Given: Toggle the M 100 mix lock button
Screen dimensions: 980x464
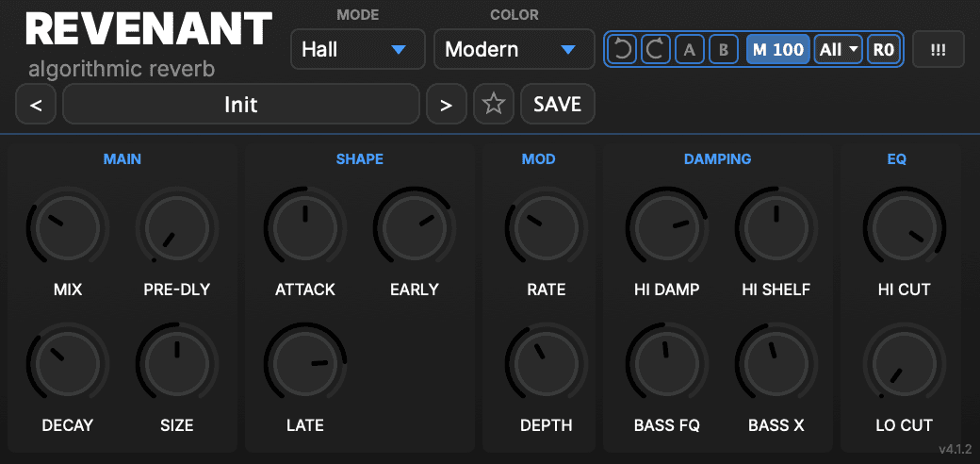Looking at the screenshot, I should [x=777, y=49].
